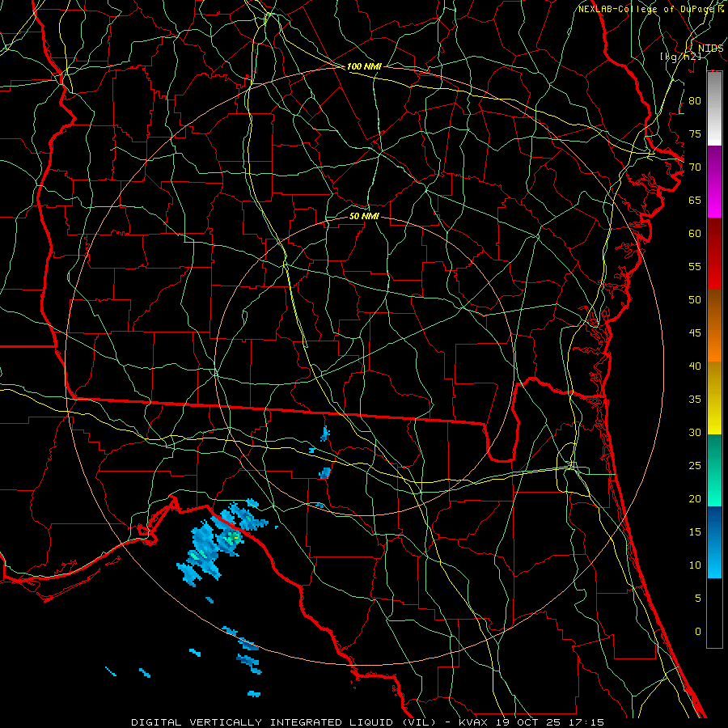
Task: Click the legend value 45
Action: (695, 333)
